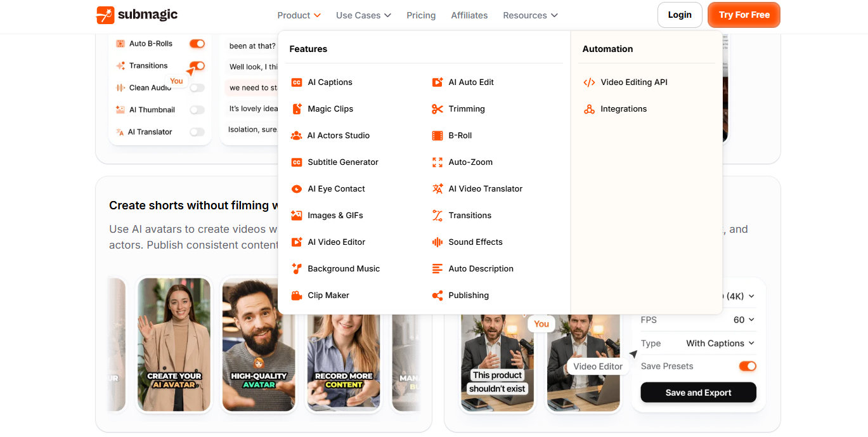The image size is (868, 437).
Task: Open the Resources dropdown
Action: [x=530, y=15]
